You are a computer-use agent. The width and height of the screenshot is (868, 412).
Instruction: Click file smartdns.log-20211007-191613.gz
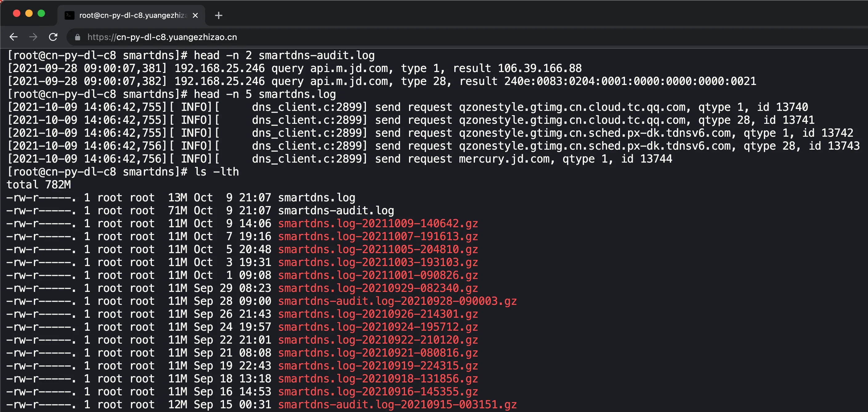[378, 236]
